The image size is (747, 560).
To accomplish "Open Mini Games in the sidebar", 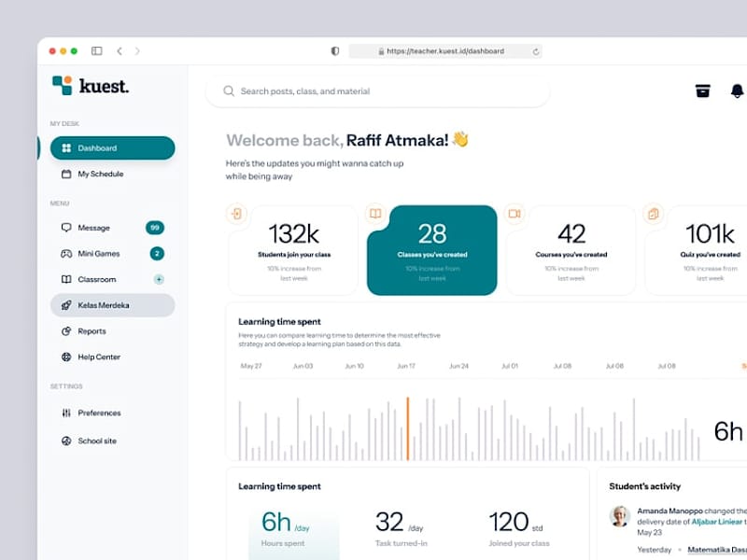I will click(x=112, y=253).
